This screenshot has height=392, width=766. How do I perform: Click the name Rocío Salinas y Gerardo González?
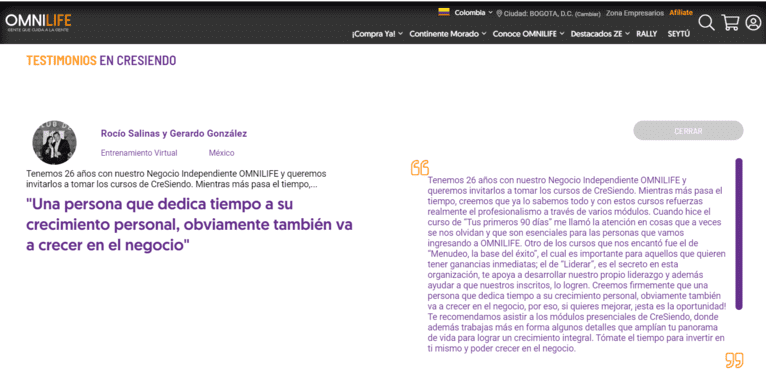pyautogui.click(x=173, y=133)
